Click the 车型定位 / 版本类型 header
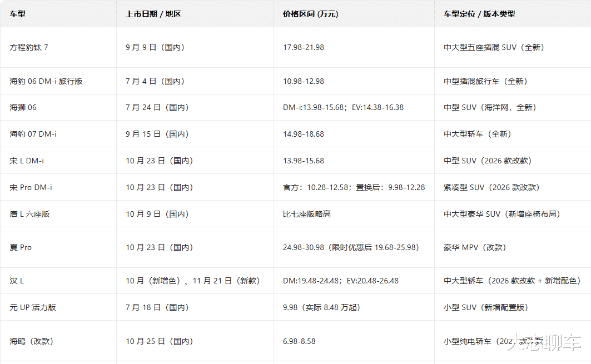This screenshot has height=364, width=591. click(x=479, y=14)
